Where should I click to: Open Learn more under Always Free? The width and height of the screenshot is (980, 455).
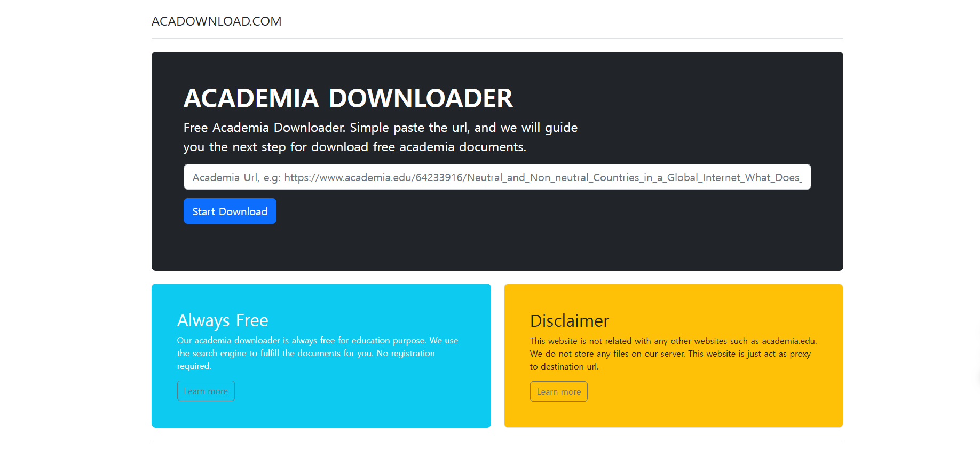pyautogui.click(x=206, y=391)
